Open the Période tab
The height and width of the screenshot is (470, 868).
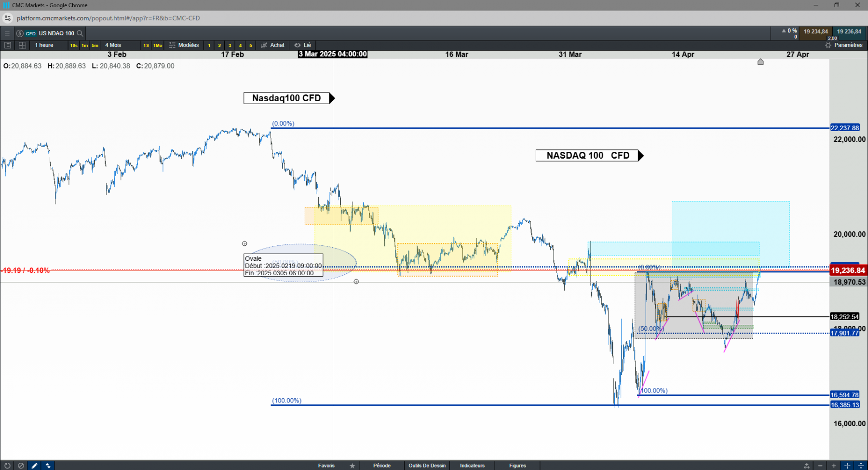pyautogui.click(x=382, y=466)
